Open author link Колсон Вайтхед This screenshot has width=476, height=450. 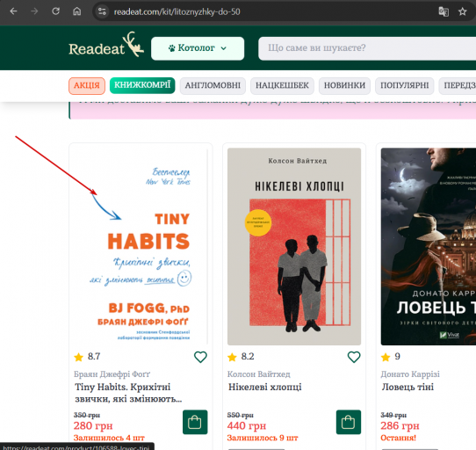(x=259, y=374)
